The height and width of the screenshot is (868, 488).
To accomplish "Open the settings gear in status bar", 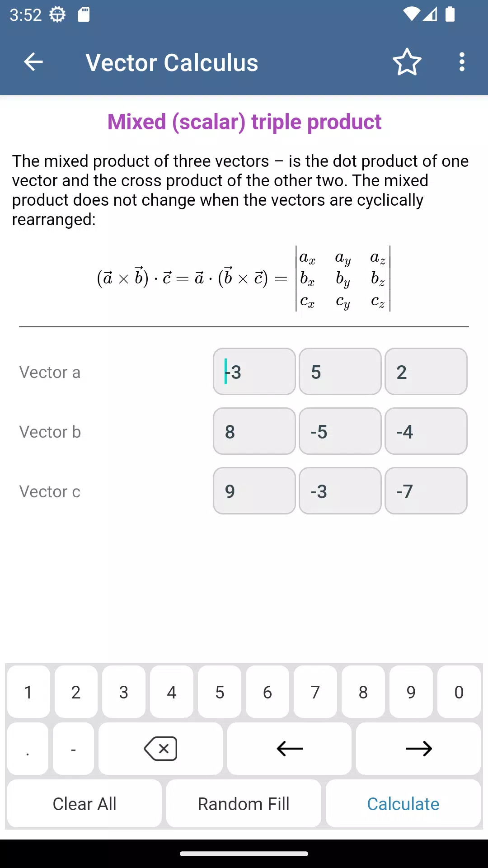I will click(x=57, y=14).
